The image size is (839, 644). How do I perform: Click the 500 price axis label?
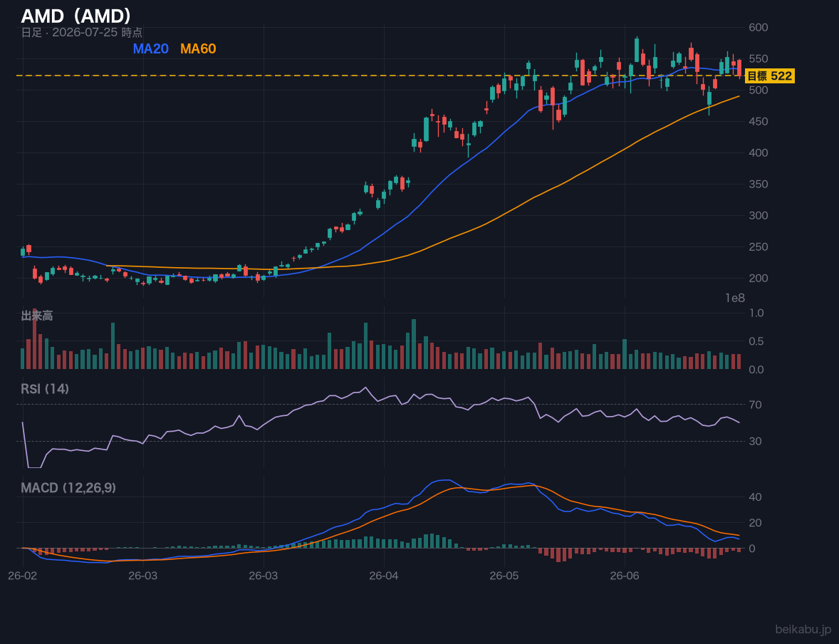759,90
